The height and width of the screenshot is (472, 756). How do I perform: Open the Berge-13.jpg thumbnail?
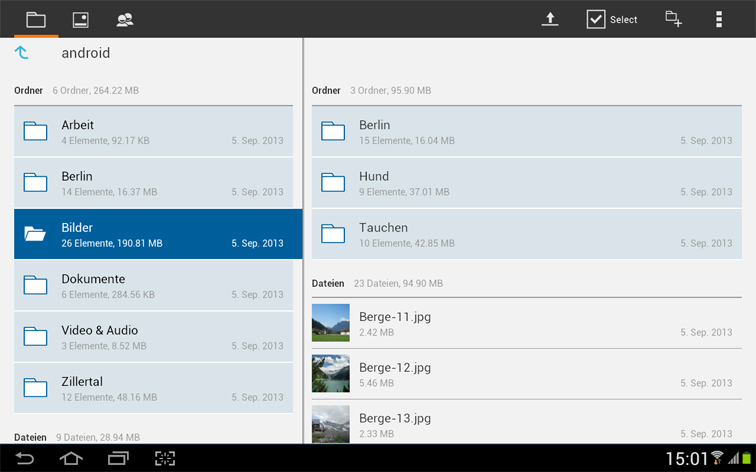[x=331, y=424]
